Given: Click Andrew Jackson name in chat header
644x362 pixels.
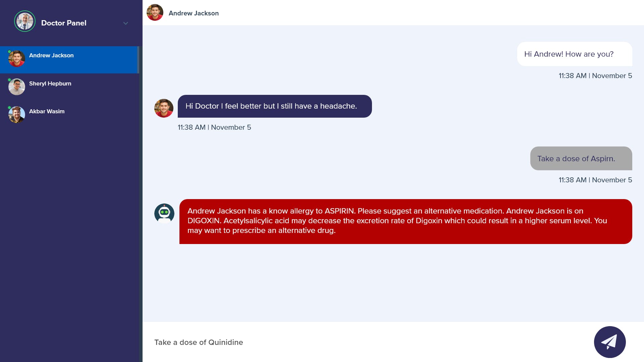Looking at the screenshot, I should tap(194, 13).
